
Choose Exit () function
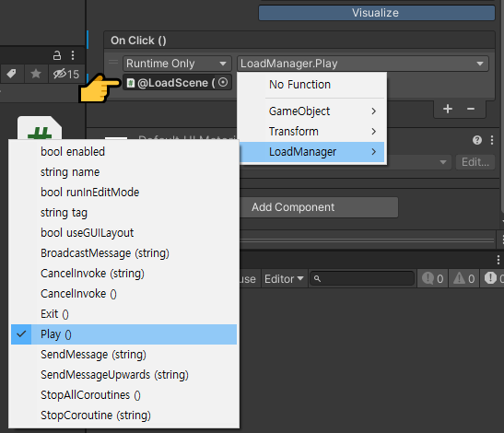(x=123, y=314)
